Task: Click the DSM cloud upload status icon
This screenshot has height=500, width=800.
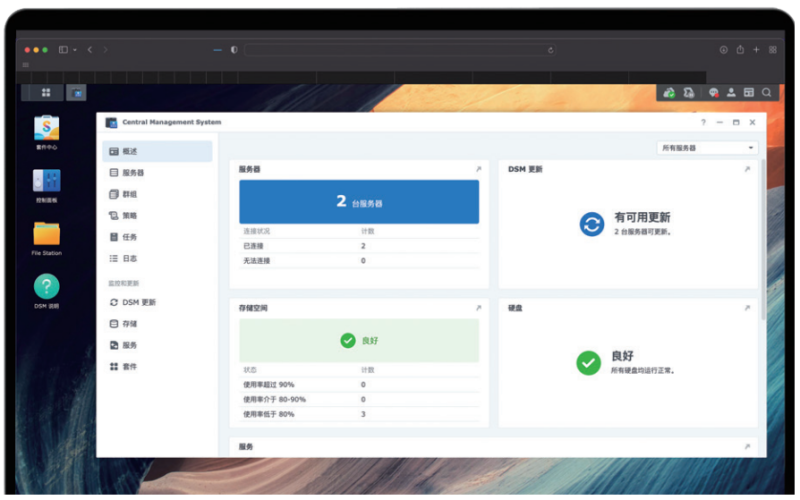Action: pos(669,93)
